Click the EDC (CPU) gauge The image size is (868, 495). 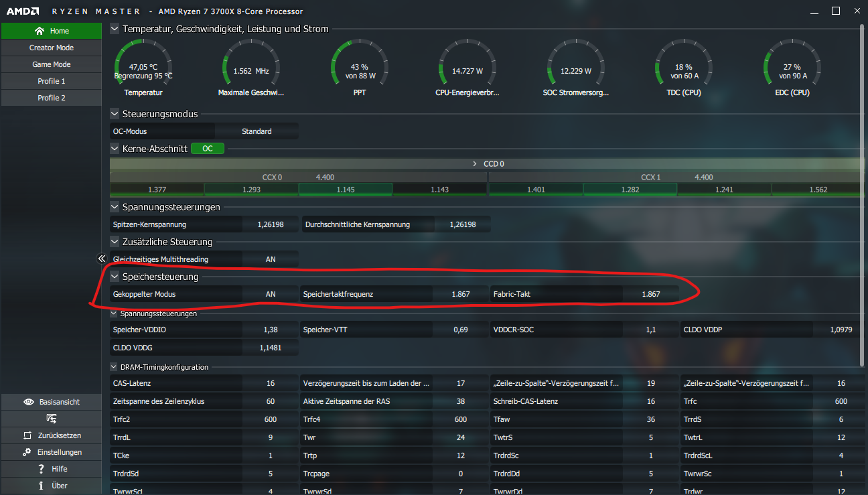792,68
